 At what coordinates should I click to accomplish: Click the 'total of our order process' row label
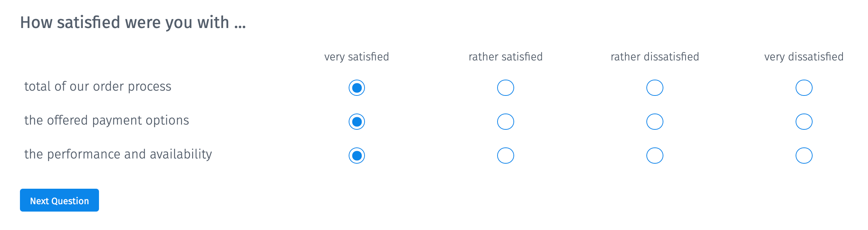click(x=98, y=87)
